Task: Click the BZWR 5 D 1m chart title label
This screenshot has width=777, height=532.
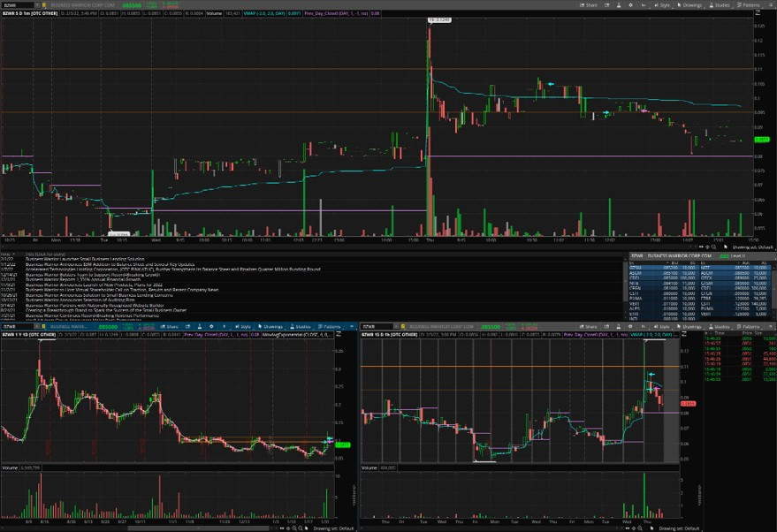Action: click(x=30, y=13)
